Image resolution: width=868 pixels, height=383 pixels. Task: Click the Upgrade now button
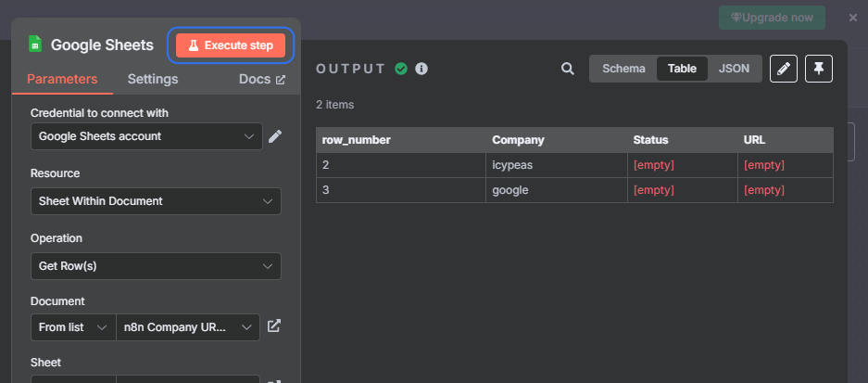[x=773, y=18]
